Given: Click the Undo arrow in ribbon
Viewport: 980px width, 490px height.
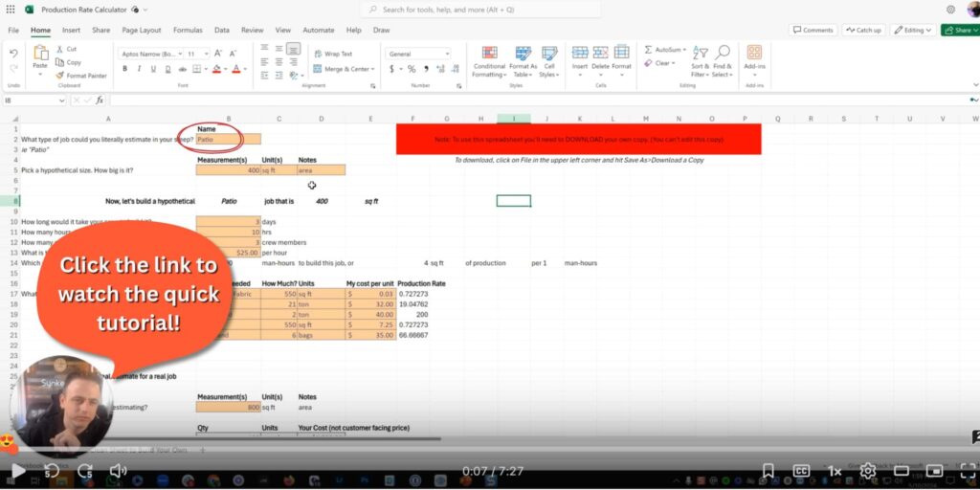Looking at the screenshot, I should pyautogui.click(x=13, y=54).
